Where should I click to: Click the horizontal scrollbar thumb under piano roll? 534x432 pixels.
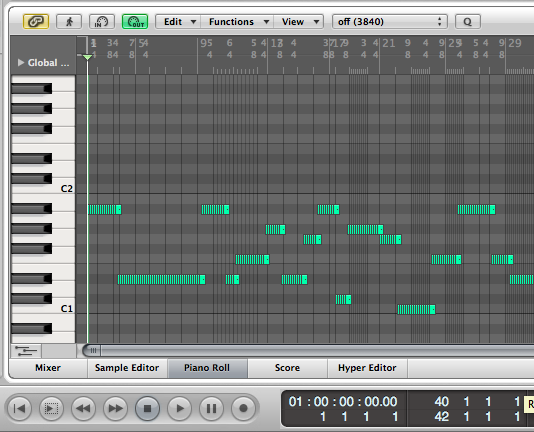coord(93,350)
